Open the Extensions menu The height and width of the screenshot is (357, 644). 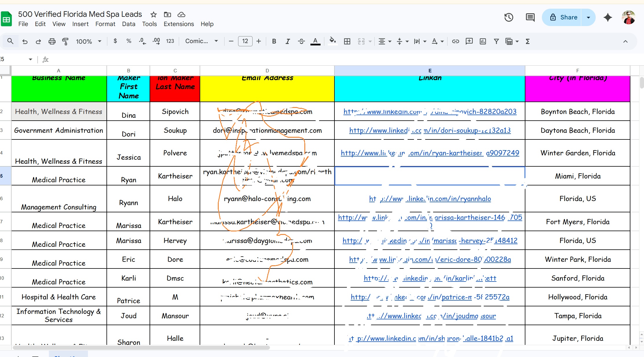(179, 24)
